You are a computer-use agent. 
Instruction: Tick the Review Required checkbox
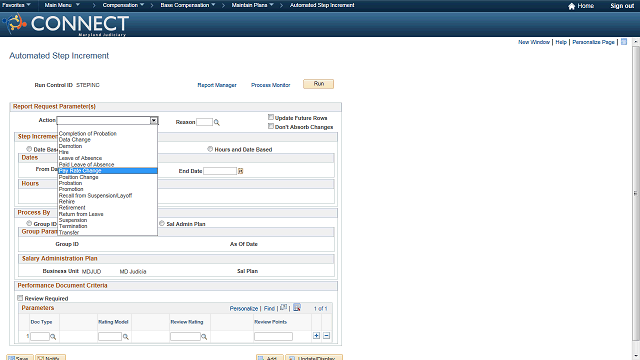(x=20, y=298)
